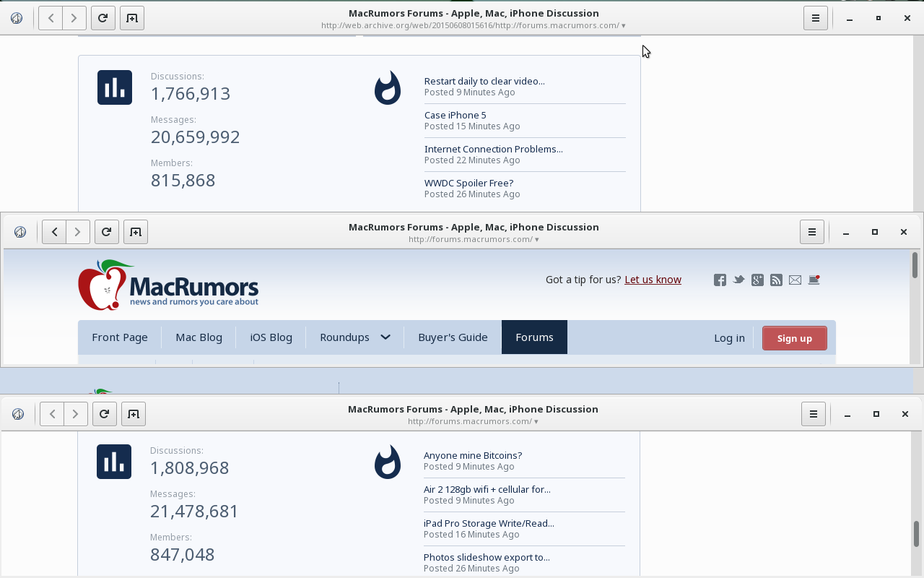
Task: Maximize the bottom MacRumors window
Action: (876, 414)
